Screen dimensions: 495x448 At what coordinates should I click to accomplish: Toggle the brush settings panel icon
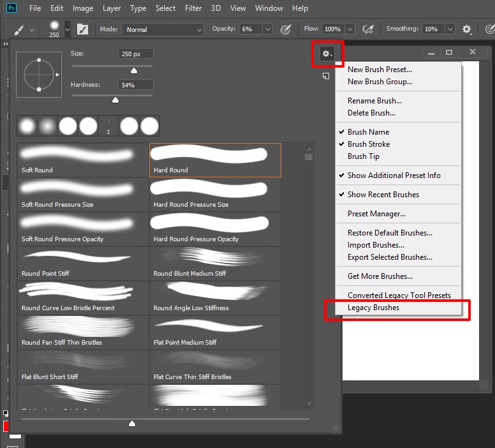click(82, 29)
